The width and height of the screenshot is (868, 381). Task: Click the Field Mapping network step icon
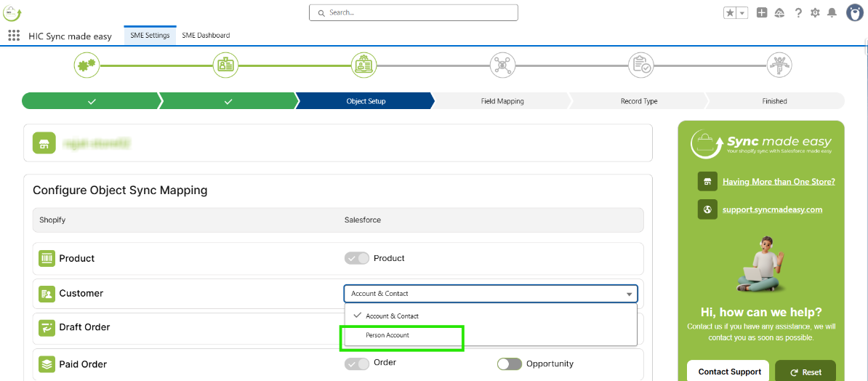[x=502, y=65]
